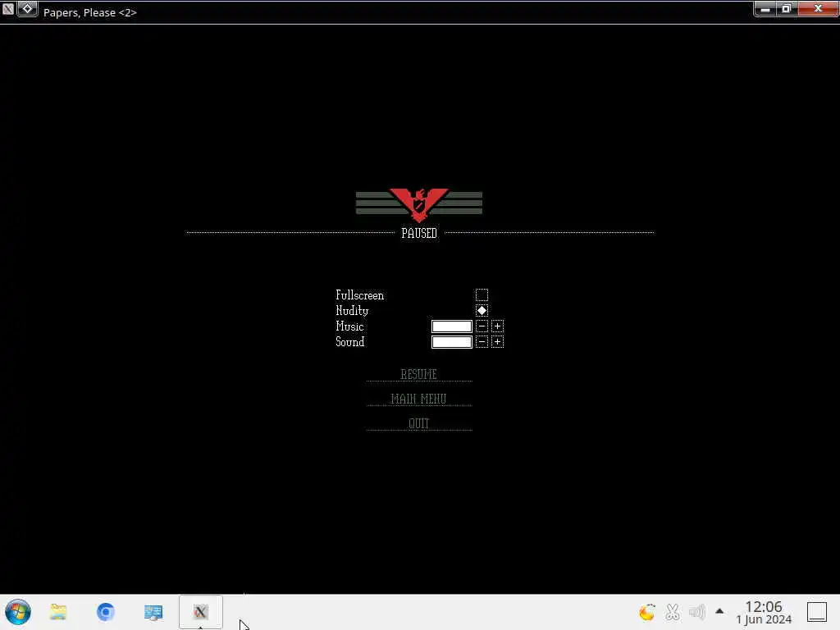Open the Windows Start menu

click(x=18, y=612)
